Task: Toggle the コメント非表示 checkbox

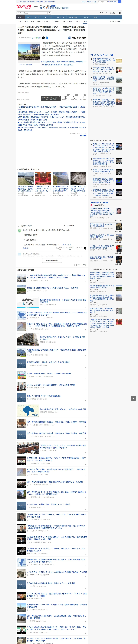Action: tap(75, 265)
